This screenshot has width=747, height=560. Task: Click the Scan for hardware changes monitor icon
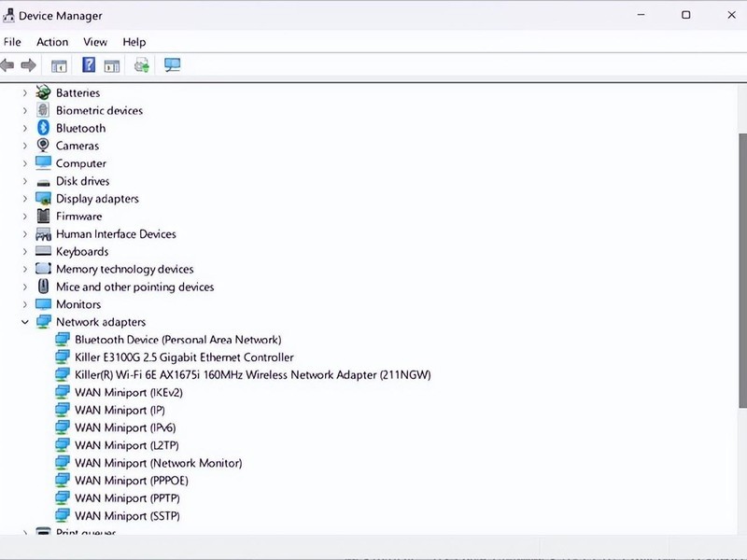pos(172,64)
